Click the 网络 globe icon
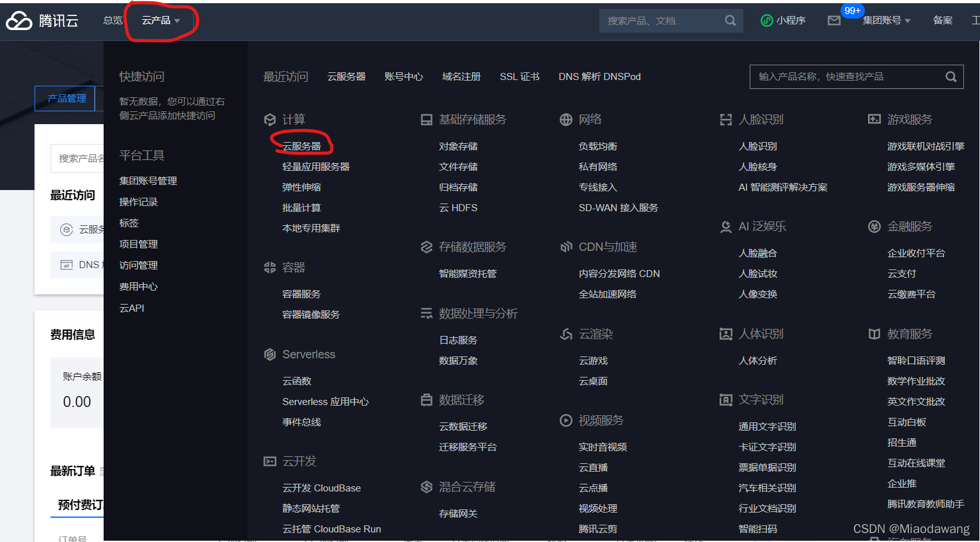Image resolution: width=980 pixels, height=542 pixels. pos(566,120)
